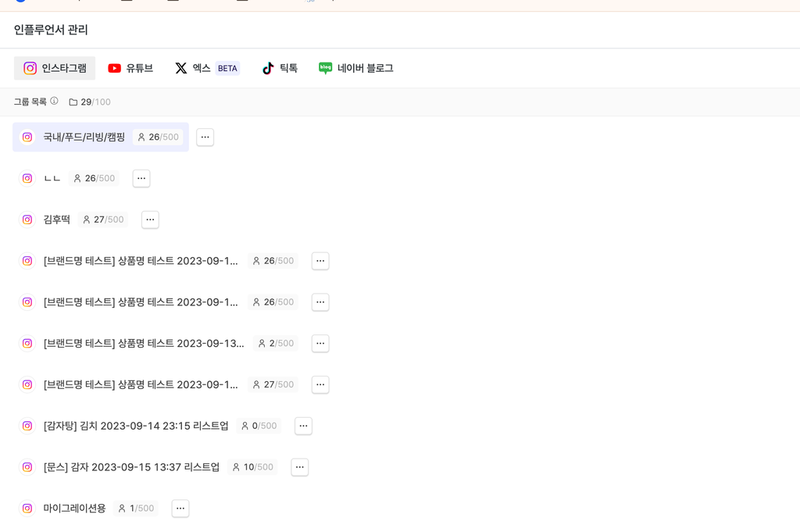The image size is (800, 532).
Task: Open the 엑스 BETA tab
Action: [x=206, y=68]
